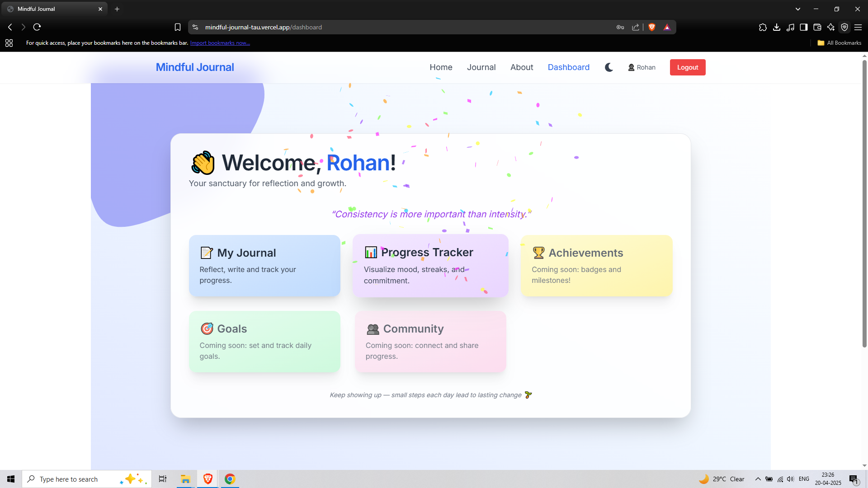The width and height of the screenshot is (868, 488).
Task: Bookmark this page with the bookmark icon
Action: point(178,27)
